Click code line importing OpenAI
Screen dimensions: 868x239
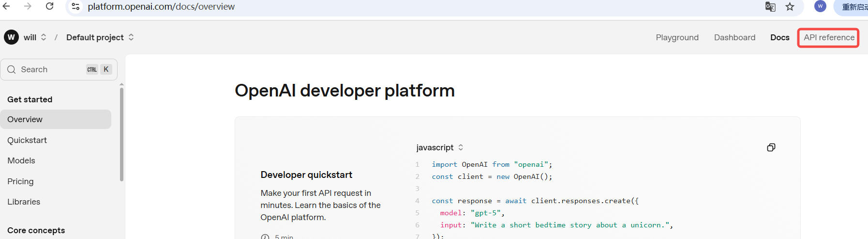[x=492, y=164]
